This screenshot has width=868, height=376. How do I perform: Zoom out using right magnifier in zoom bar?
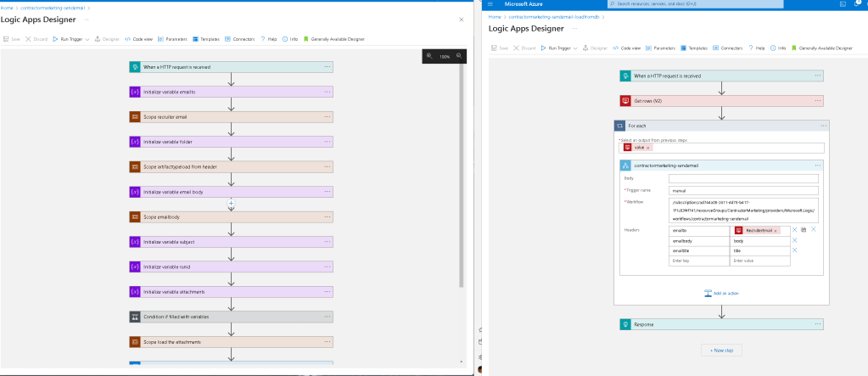click(460, 56)
